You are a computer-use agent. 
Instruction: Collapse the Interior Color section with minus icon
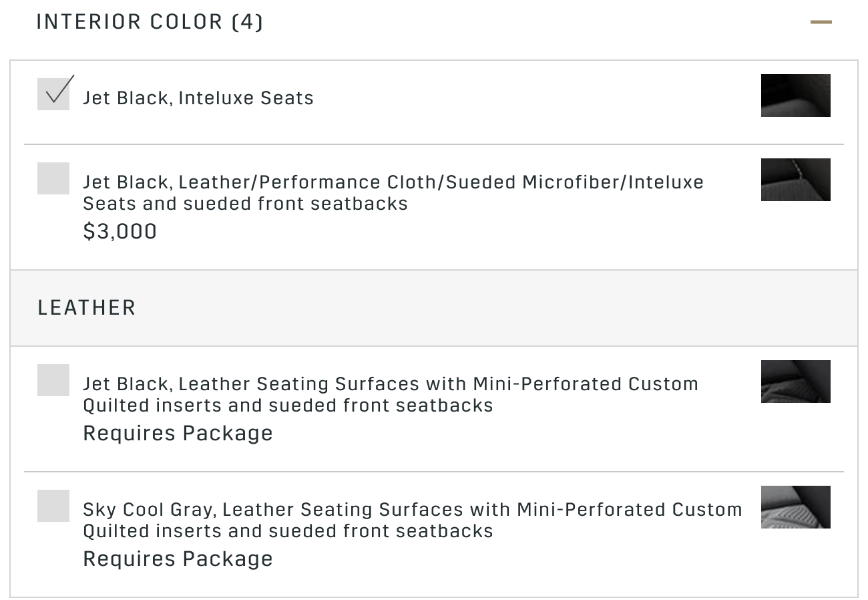pos(821,22)
